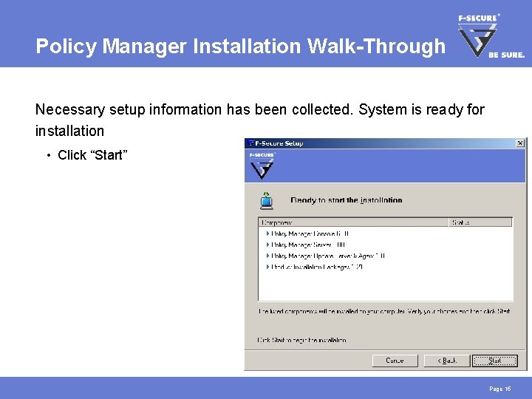Click the slide bullet 'Click "Start"'

click(x=92, y=155)
